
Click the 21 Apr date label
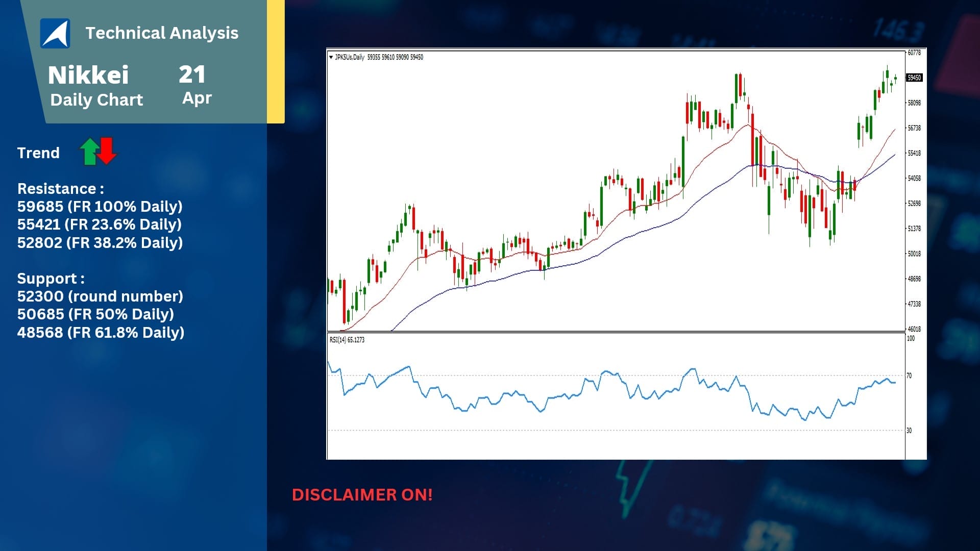[195, 85]
